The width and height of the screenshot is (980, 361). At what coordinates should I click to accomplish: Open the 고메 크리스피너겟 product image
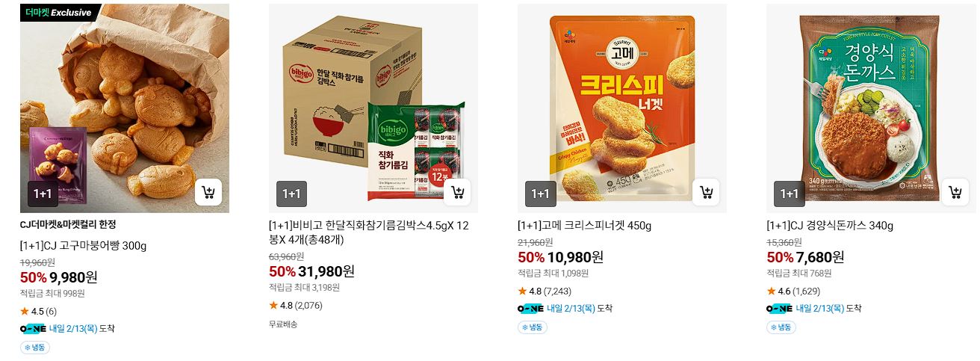pyautogui.click(x=622, y=108)
